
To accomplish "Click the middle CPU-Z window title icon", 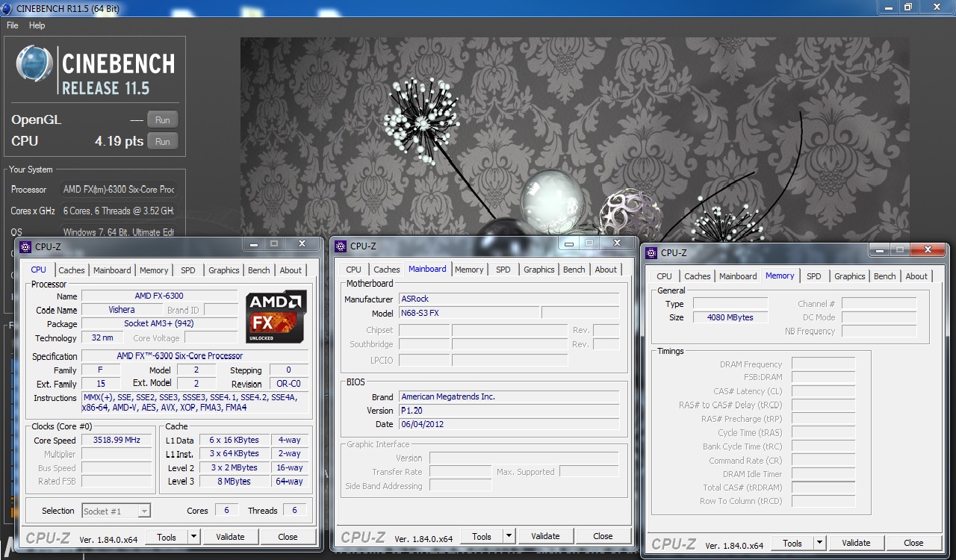I will click(341, 246).
